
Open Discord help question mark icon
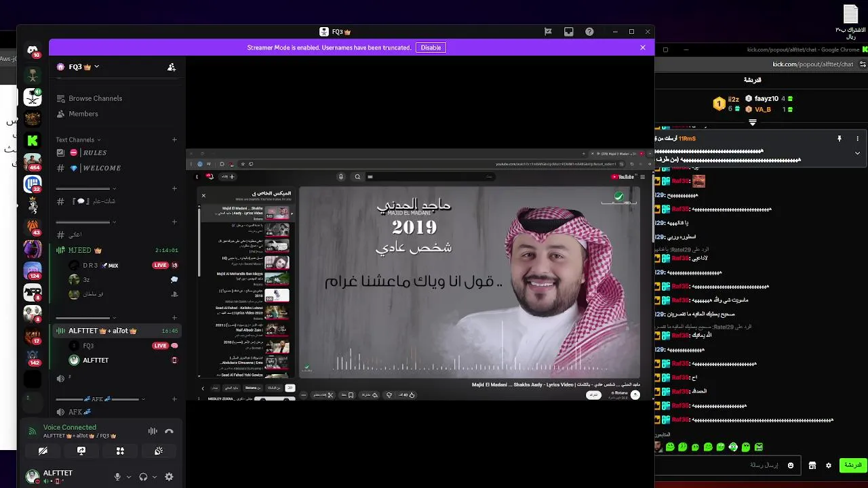pyautogui.click(x=589, y=32)
